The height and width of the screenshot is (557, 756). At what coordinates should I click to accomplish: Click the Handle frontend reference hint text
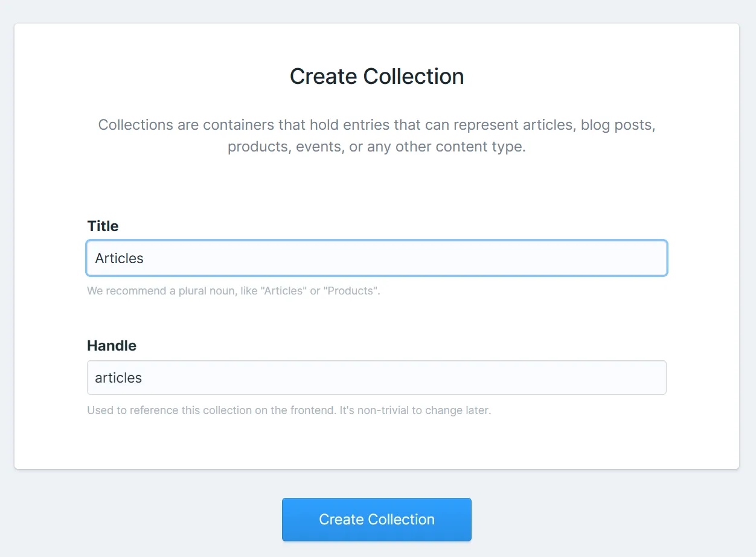[x=289, y=410]
